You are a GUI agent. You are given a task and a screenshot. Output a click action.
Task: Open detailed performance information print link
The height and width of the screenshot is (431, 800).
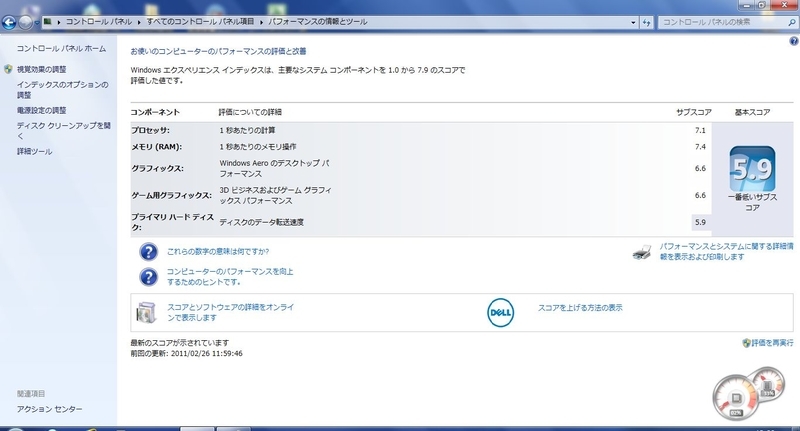point(726,251)
